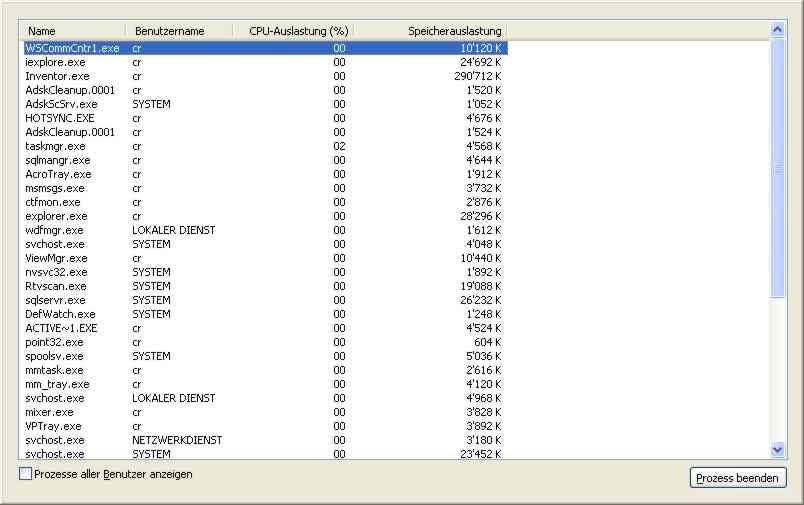Image resolution: width=804 pixels, height=505 pixels.
Task: Select svchost.exe row using 4'048 K
Action: pyautogui.click(x=265, y=244)
